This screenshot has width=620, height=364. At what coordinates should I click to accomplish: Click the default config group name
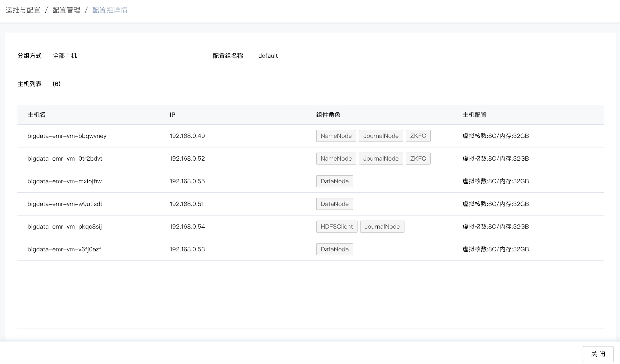point(268,56)
